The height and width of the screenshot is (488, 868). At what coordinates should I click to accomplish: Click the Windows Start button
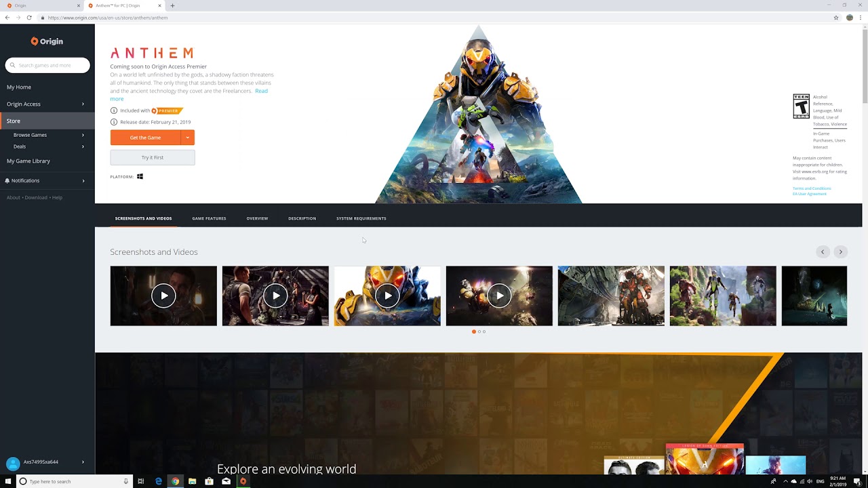7,481
